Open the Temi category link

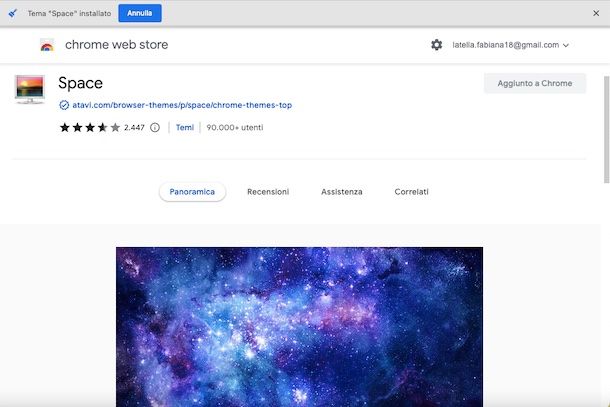[185, 127]
